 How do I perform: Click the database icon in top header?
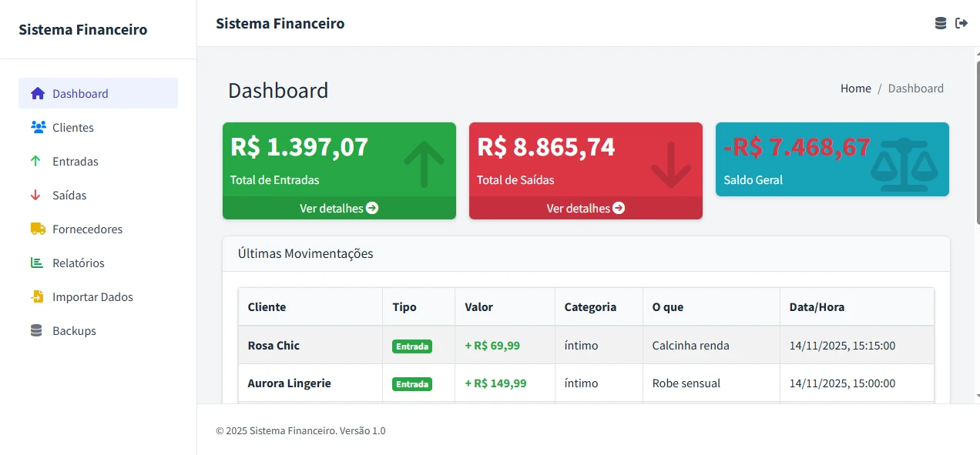pyautogui.click(x=941, y=23)
